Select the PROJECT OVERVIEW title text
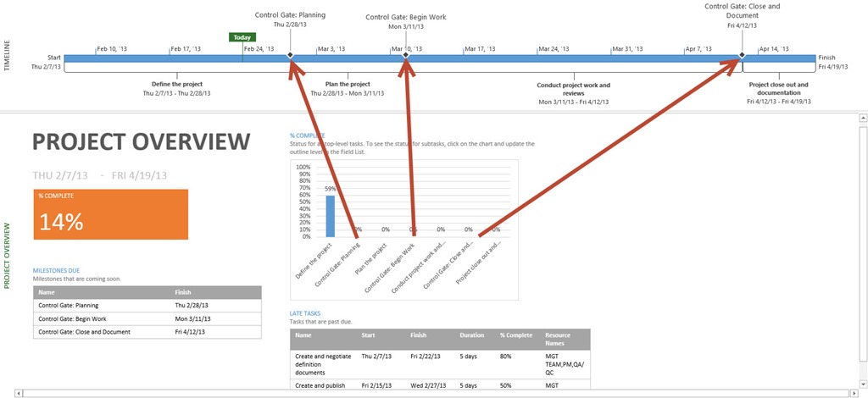Viewport: 868px width, 398px height. [142, 142]
